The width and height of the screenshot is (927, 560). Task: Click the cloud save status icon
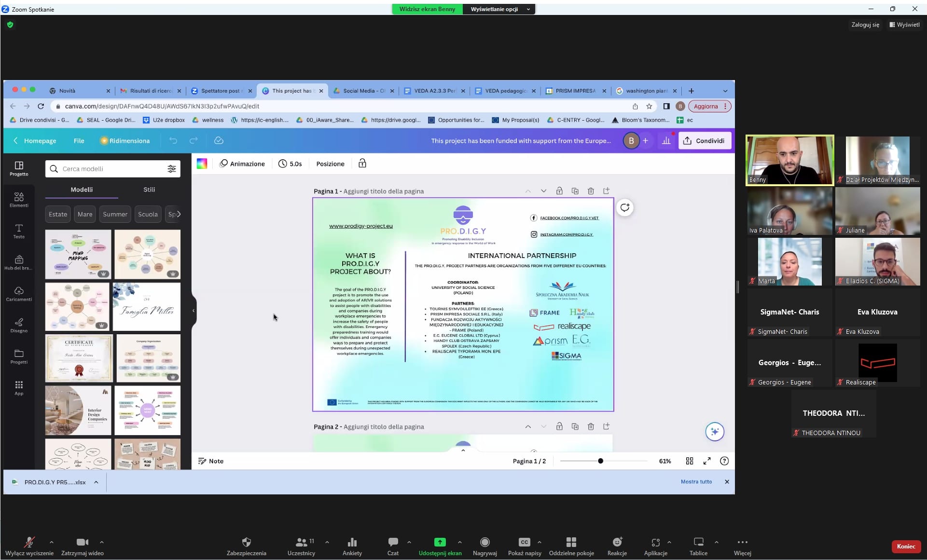pyautogui.click(x=219, y=140)
